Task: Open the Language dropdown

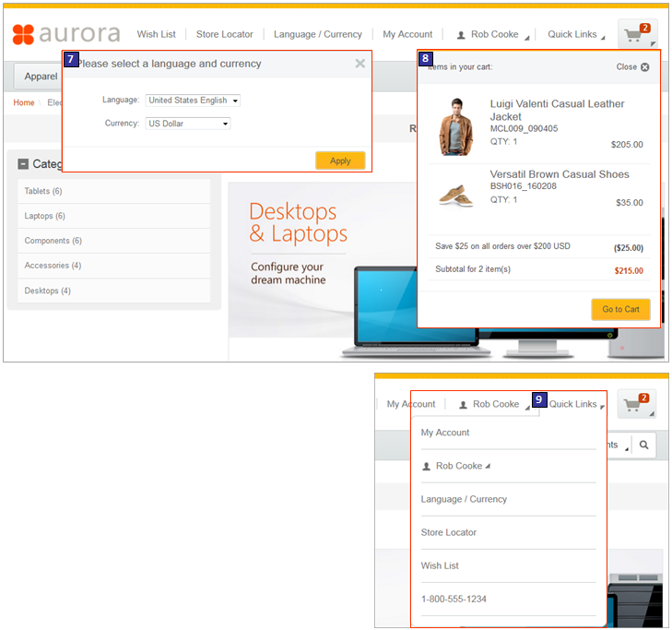Action: click(193, 101)
